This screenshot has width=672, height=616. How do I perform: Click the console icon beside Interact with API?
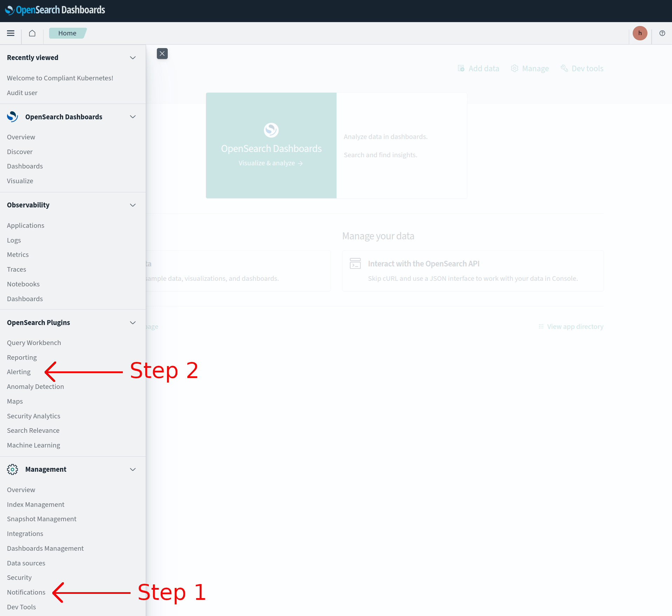point(355,263)
